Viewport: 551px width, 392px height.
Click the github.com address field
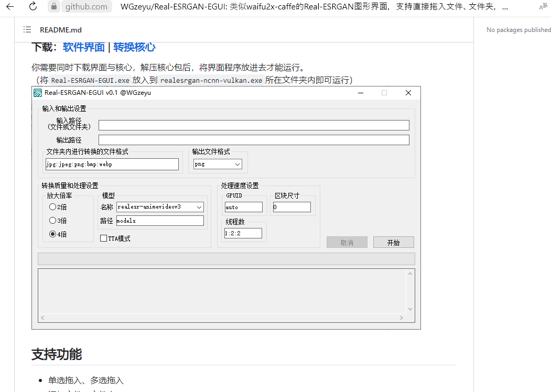pos(87,6)
